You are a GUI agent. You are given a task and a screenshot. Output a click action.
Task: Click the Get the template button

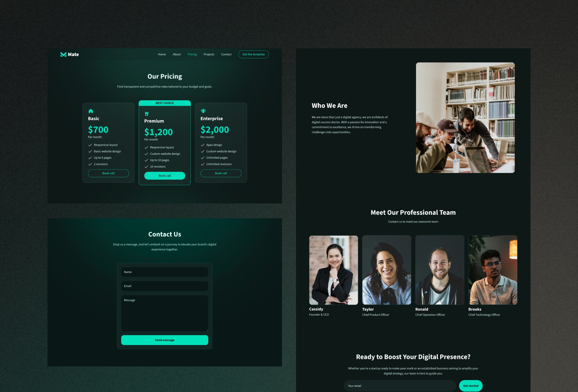click(x=253, y=54)
